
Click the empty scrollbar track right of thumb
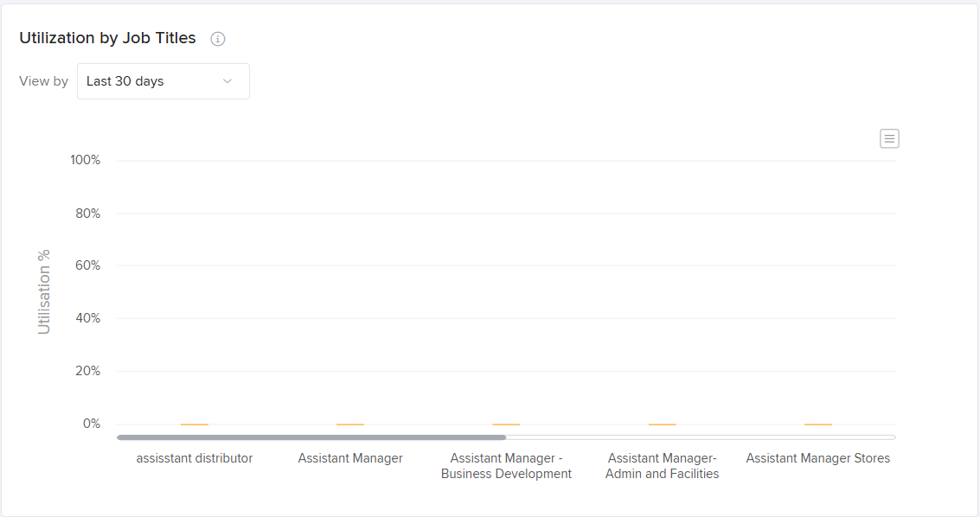pyautogui.click(x=701, y=437)
